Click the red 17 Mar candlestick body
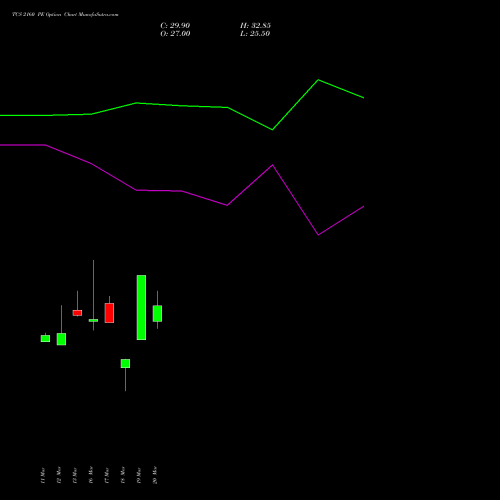The height and width of the screenshot is (500, 500). click(109, 313)
